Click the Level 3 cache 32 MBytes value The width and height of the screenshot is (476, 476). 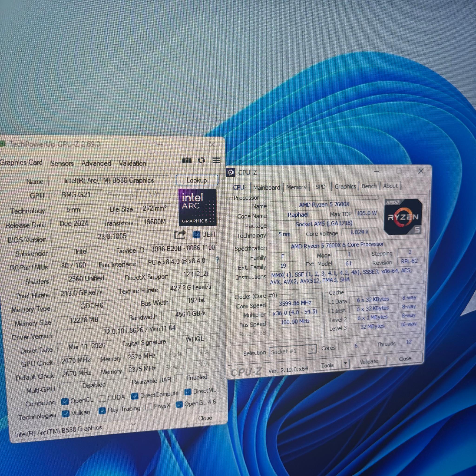[x=372, y=326]
